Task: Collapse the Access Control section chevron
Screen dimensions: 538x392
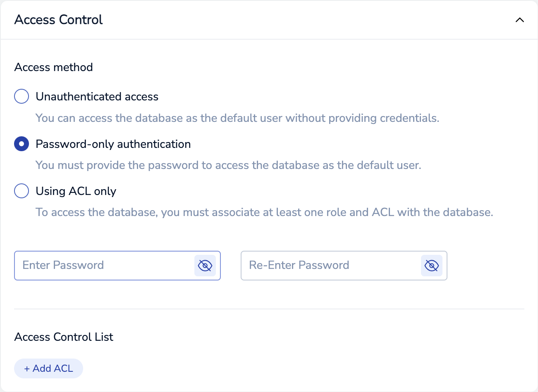Action: click(519, 20)
